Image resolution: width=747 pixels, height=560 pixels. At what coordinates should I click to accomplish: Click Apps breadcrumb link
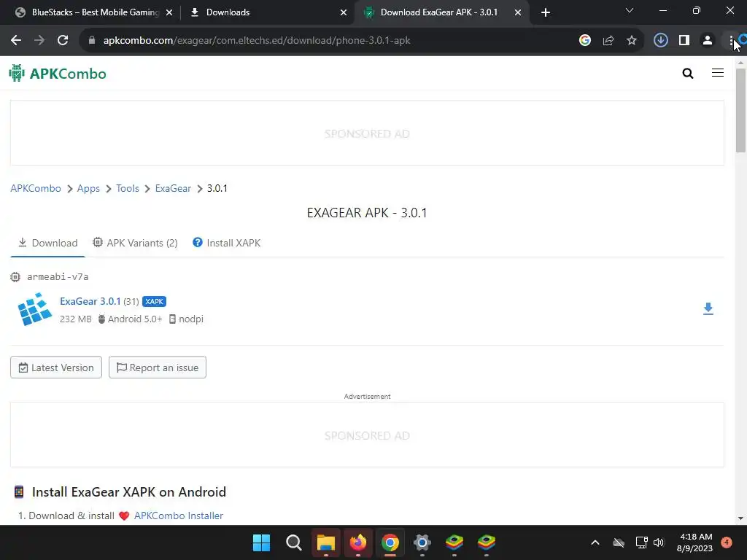tap(88, 188)
